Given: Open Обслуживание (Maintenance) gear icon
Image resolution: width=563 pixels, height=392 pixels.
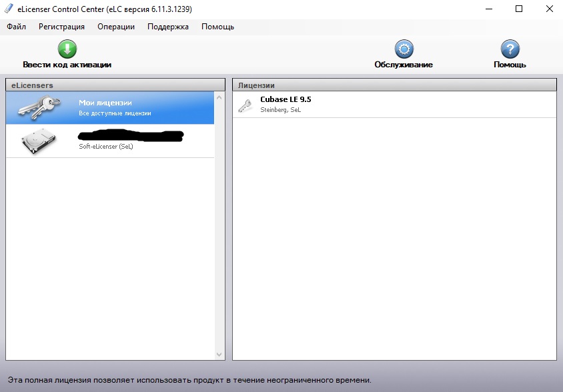Looking at the screenshot, I should 404,49.
